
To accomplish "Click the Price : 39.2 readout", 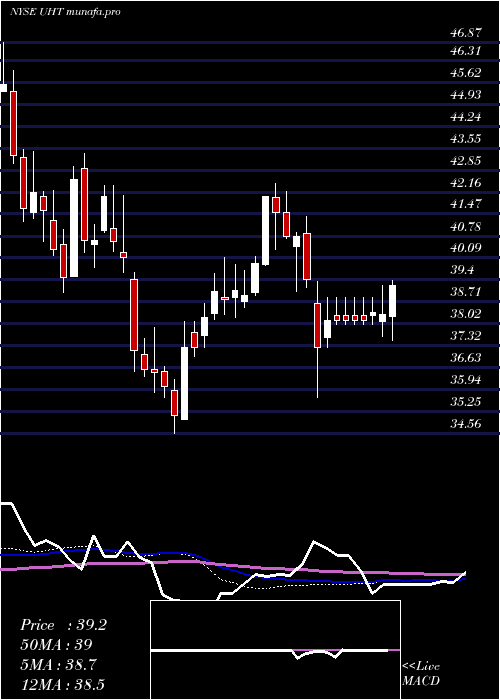I will pyautogui.click(x=63, y=625).
